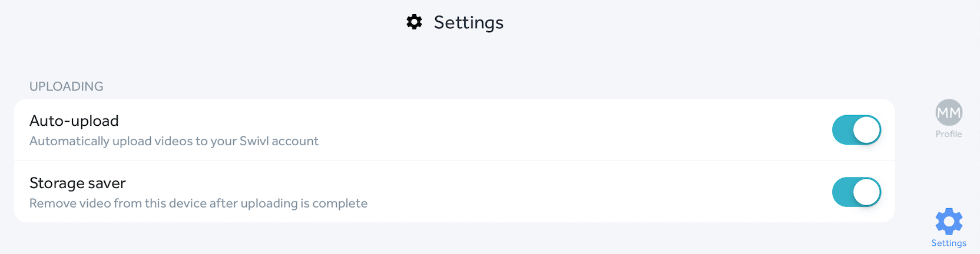Select the Settings label under the blue gear
Screen dimensions: 980x254
point(948,243)
